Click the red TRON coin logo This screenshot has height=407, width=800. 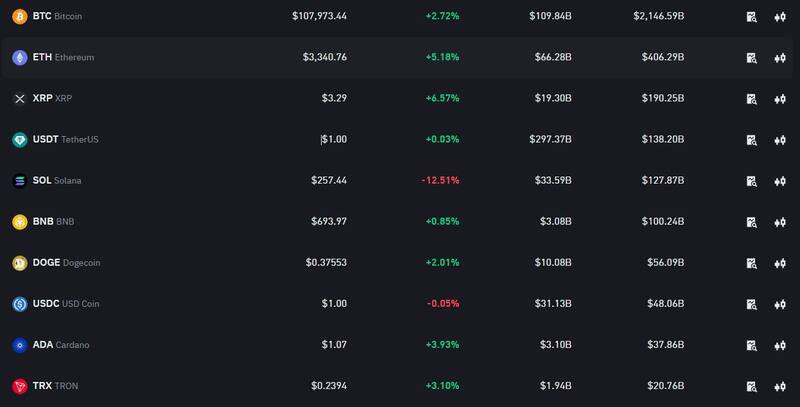pyautogui.click(x=19, y=386)
